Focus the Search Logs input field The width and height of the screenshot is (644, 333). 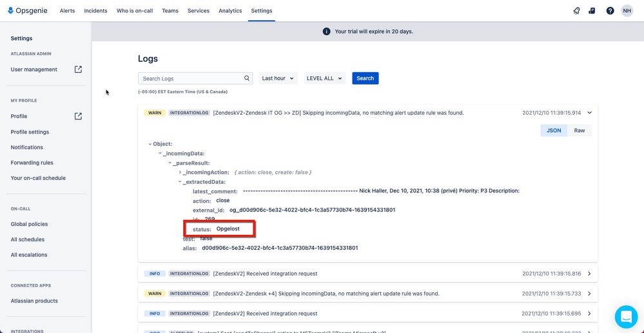[x=195, y=78]
